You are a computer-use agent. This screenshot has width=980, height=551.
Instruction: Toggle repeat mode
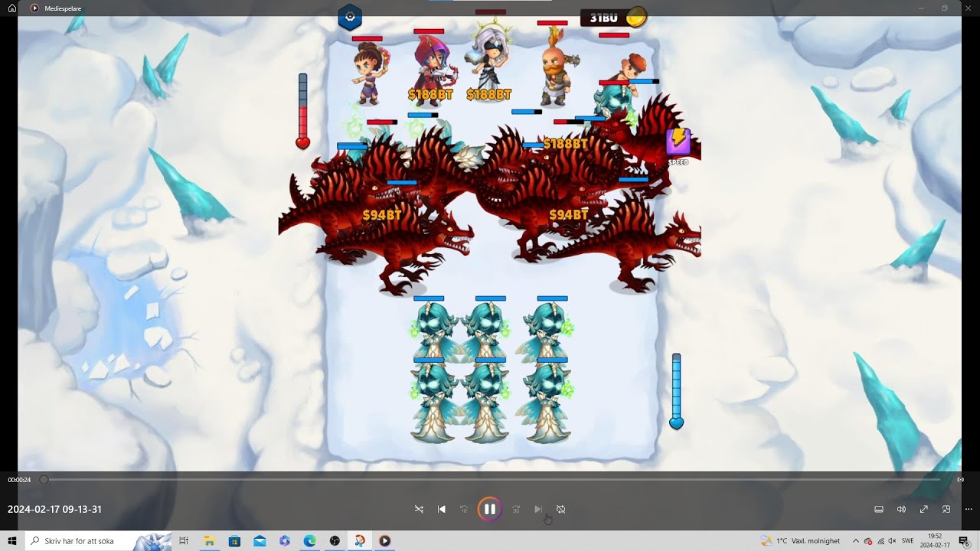click(x=560, y=509)
